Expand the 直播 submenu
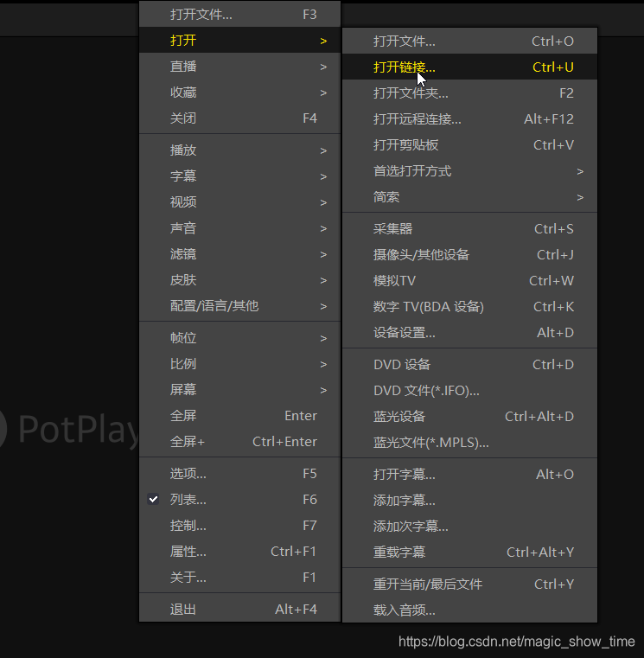The width and height of the screenshot is (644, 658). (239, 67)
